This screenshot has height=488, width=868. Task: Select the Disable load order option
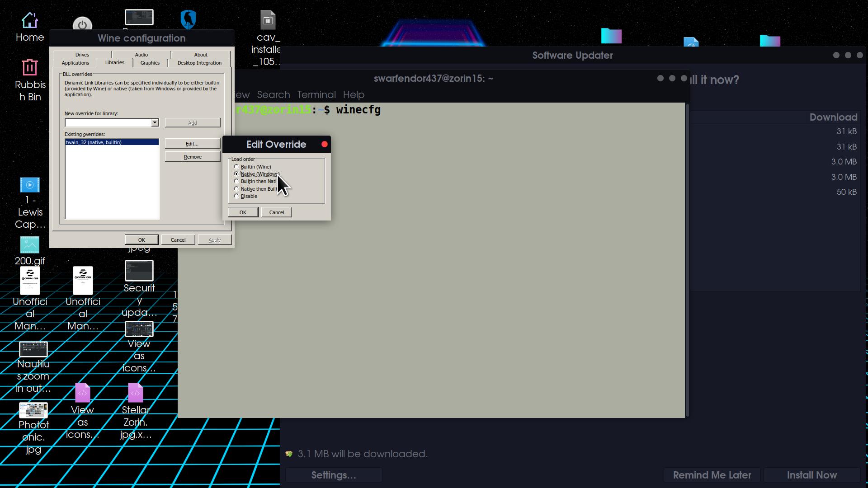tap(236, 196)
